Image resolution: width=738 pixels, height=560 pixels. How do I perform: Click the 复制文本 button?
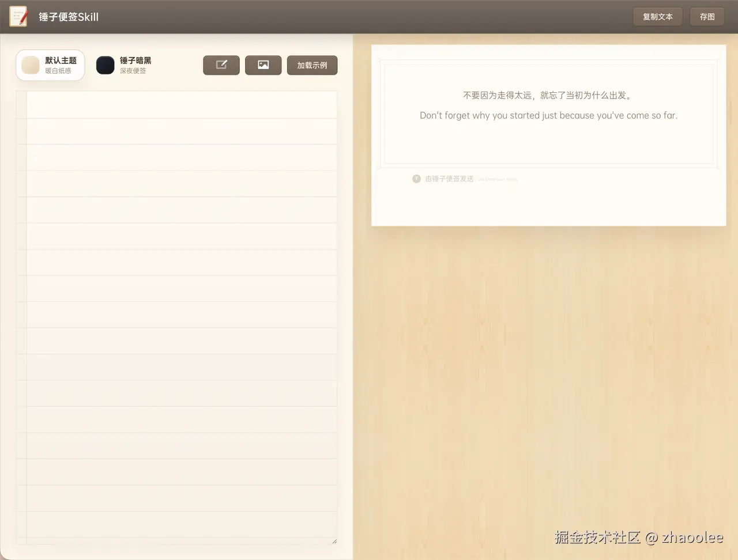coord(658,17)
